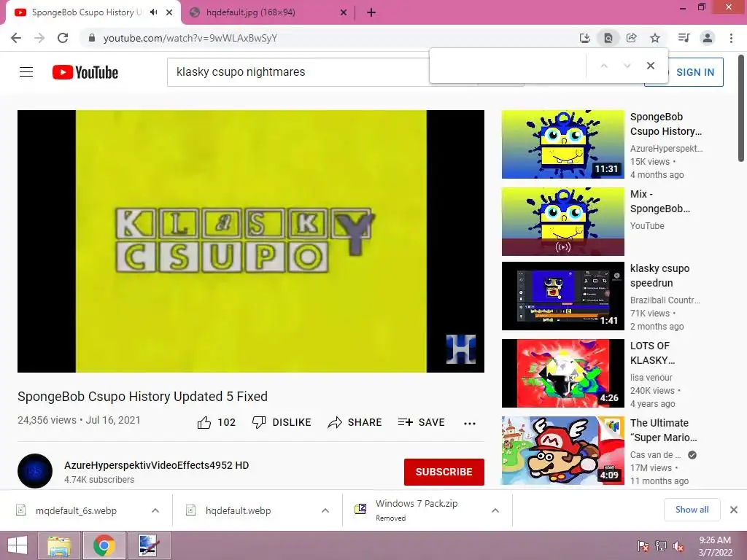Open File Explorer from taskbar
The width and height of the screenshot is (747, 560).
(59, 545)
